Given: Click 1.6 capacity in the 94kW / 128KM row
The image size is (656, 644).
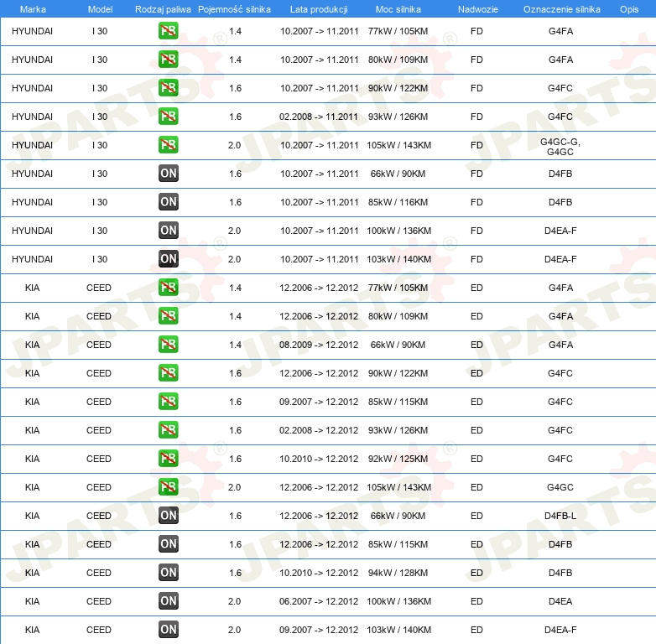Looking at the screenshot, I should point(235,573).
